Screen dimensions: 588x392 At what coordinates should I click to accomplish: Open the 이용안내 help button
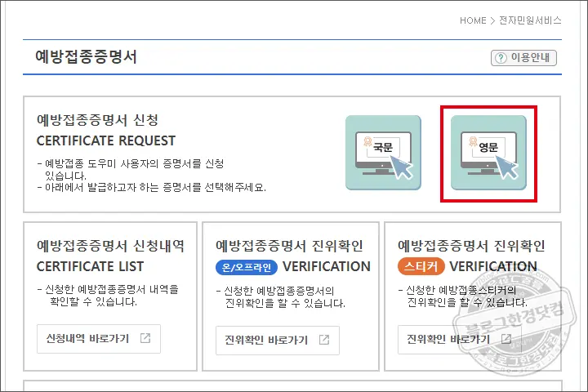click(x=523, y=58)
